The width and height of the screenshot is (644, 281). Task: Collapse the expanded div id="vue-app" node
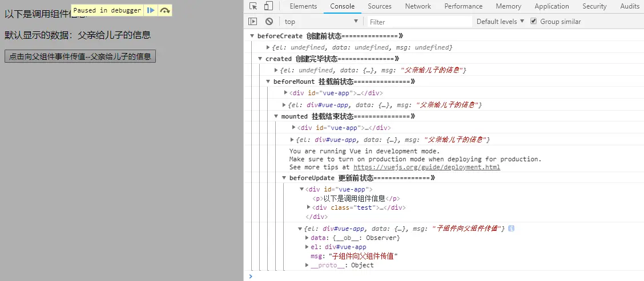302,189
